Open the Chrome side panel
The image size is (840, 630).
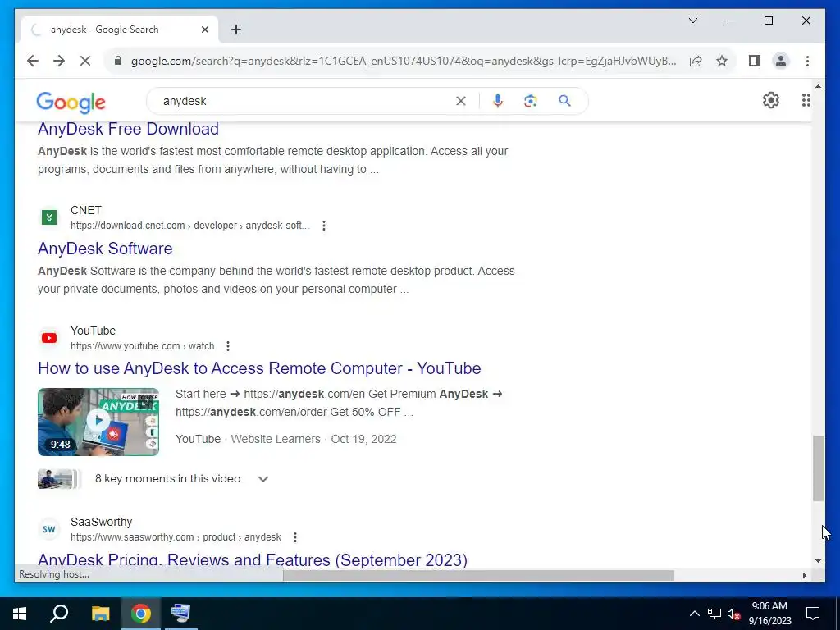point(755,61)
